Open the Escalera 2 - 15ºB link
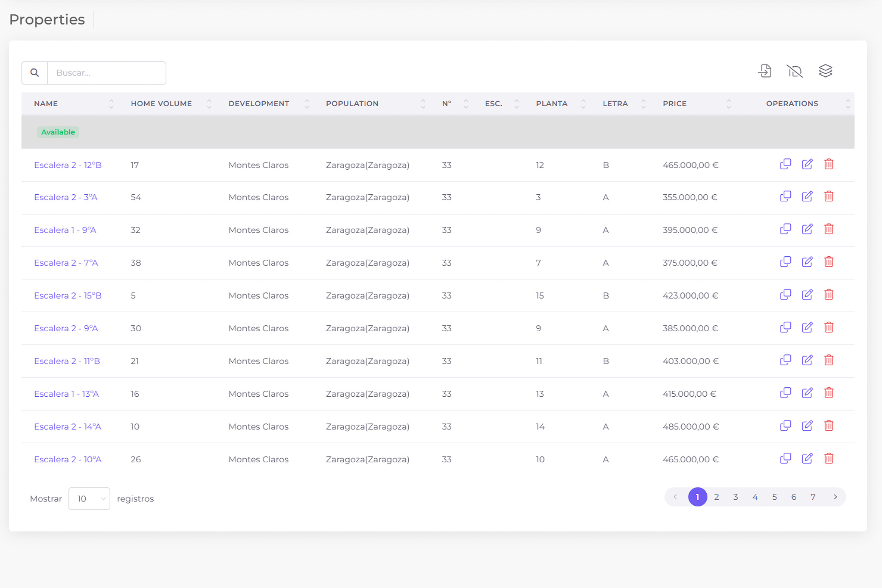Viewport: 882px width, 588px height. 68,296
